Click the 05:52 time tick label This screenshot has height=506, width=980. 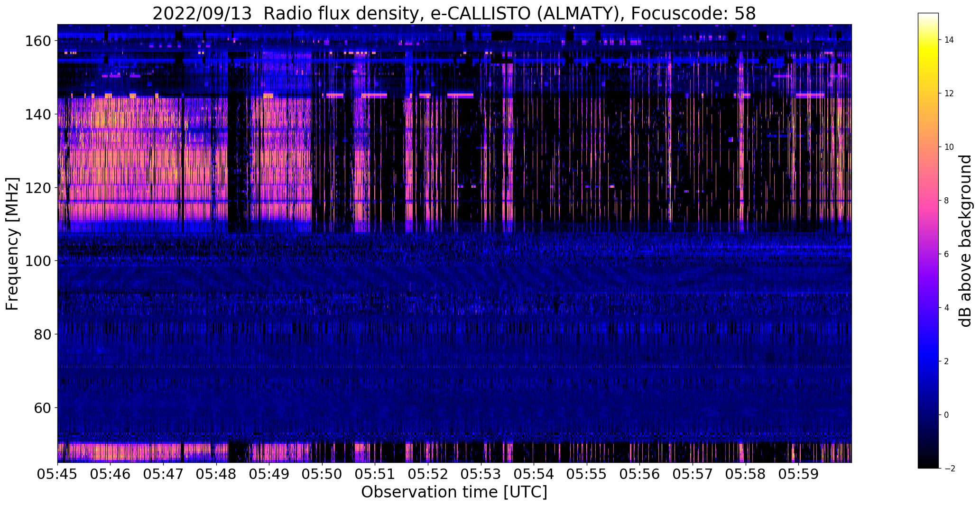(428, 474)
